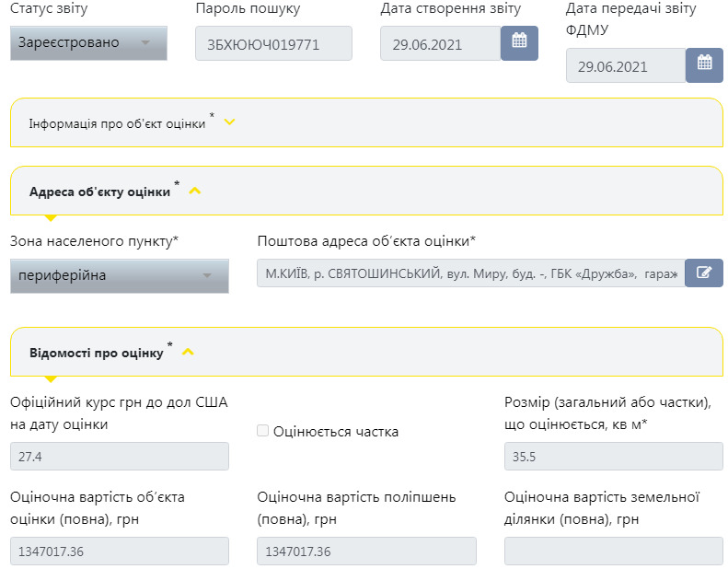Image resolution: width=728 pixels, height=569 pixels.
Task: Collapse 'Адреса об'єкту оцінки' section
Action: 194,191
